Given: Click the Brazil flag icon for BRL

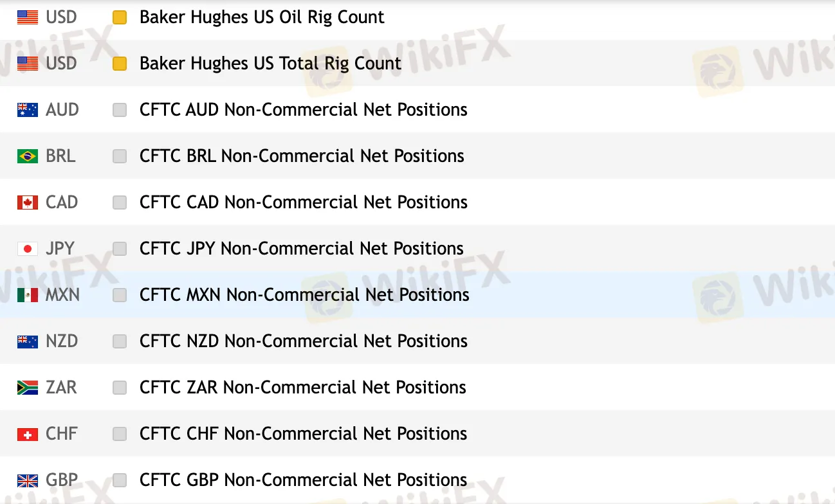Looking at the screenshot, I should pos(28,156).
